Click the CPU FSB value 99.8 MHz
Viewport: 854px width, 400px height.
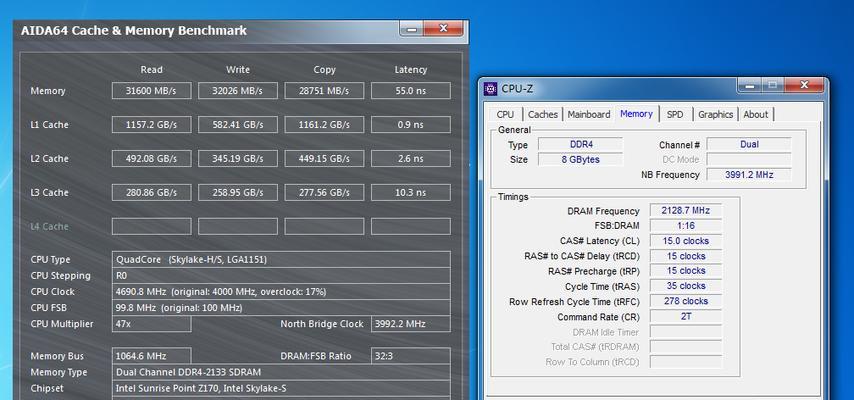click(281, 308)
